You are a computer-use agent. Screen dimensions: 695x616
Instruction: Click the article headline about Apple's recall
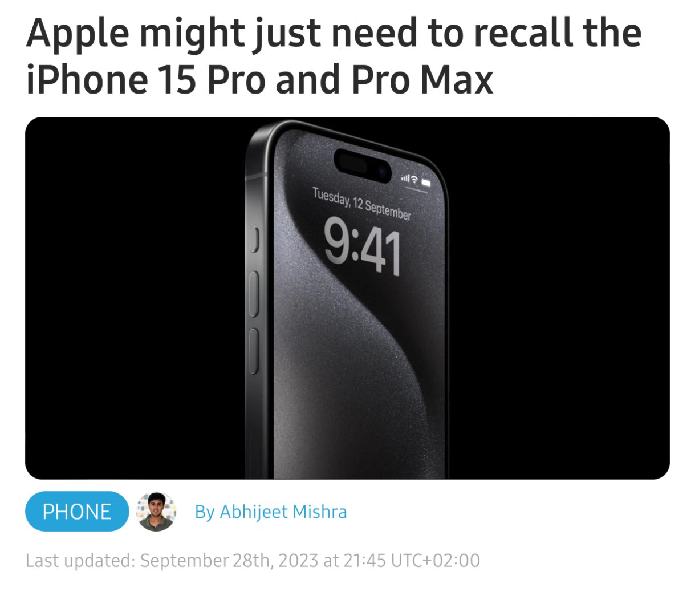[334, 56]
